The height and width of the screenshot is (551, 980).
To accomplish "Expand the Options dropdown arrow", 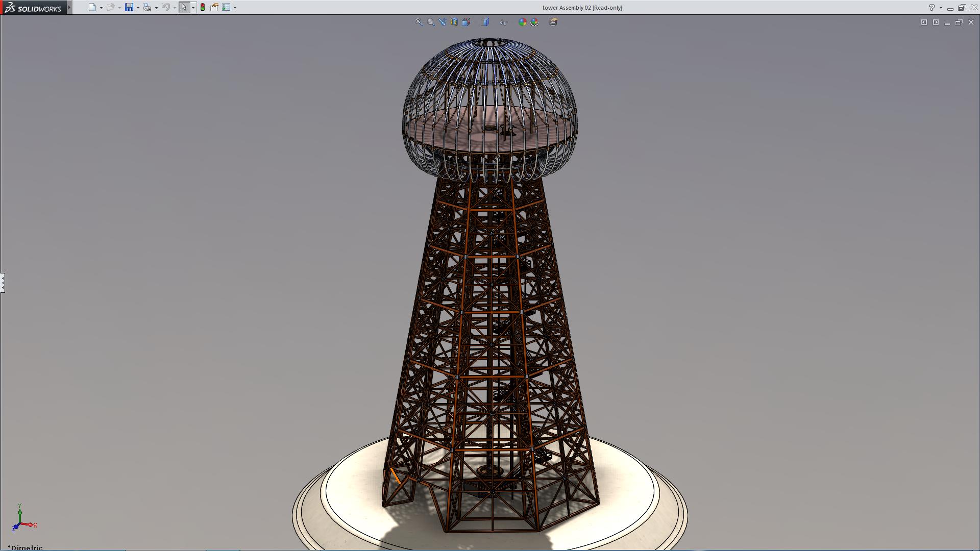I will click(235, 8).
